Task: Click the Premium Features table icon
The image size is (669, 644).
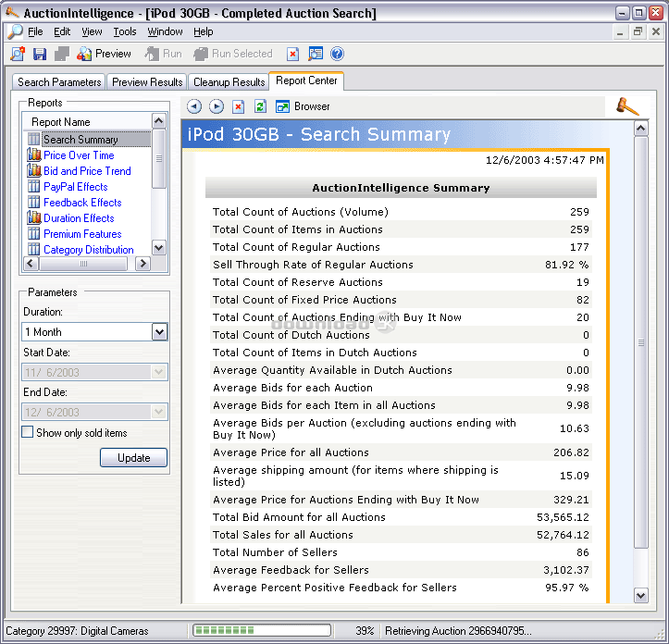Action: click(33, 234)
